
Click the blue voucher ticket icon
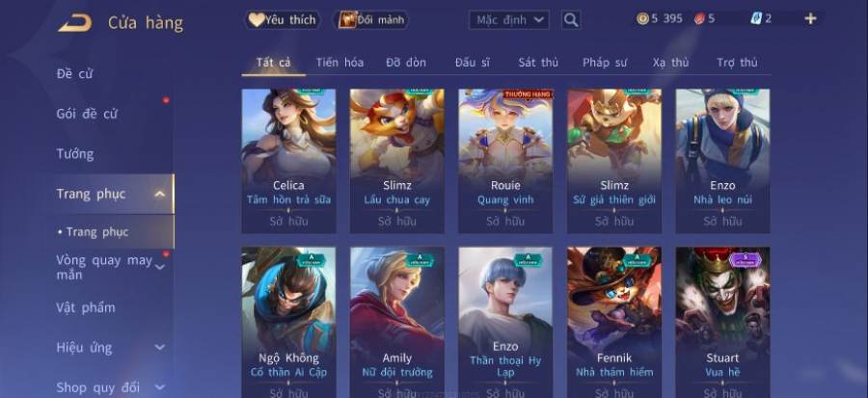pos(755,18)
